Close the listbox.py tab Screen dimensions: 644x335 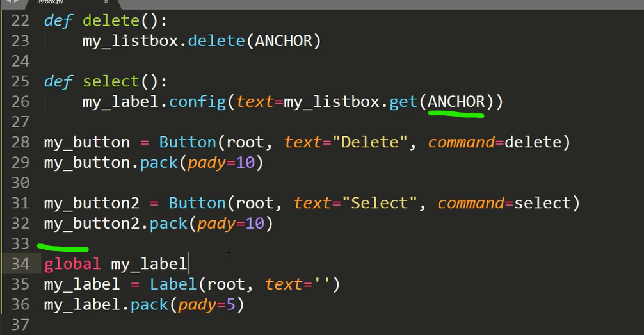(x=106, y=2)
